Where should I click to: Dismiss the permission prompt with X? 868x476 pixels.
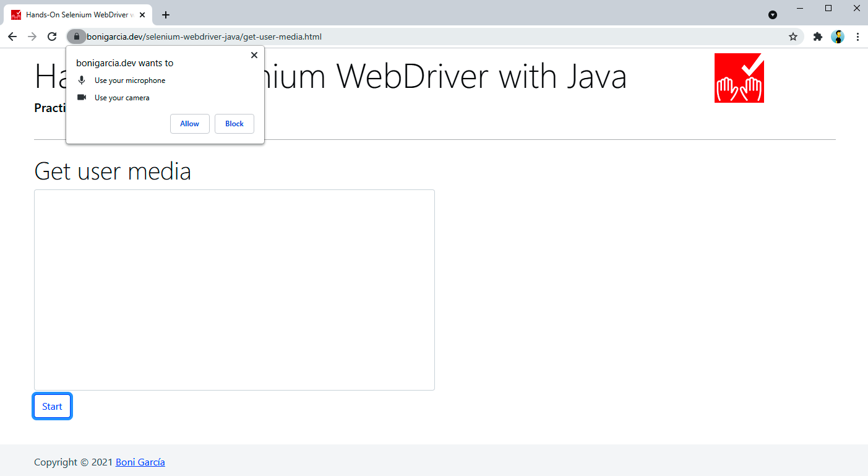pos(254,55)
